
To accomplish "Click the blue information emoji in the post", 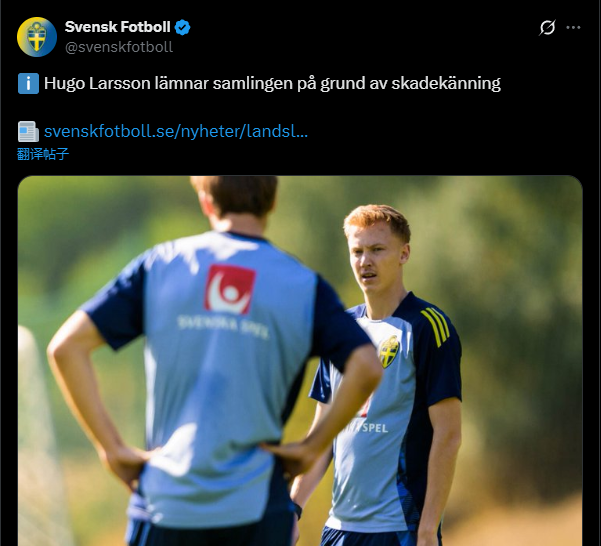I will 28,84.
